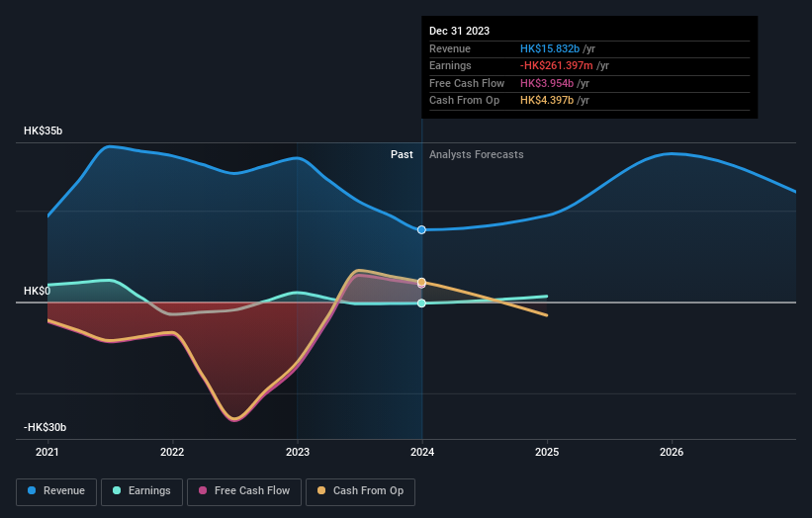
Task: Click the 2022 x-axis label
Action: pos(172,452)
